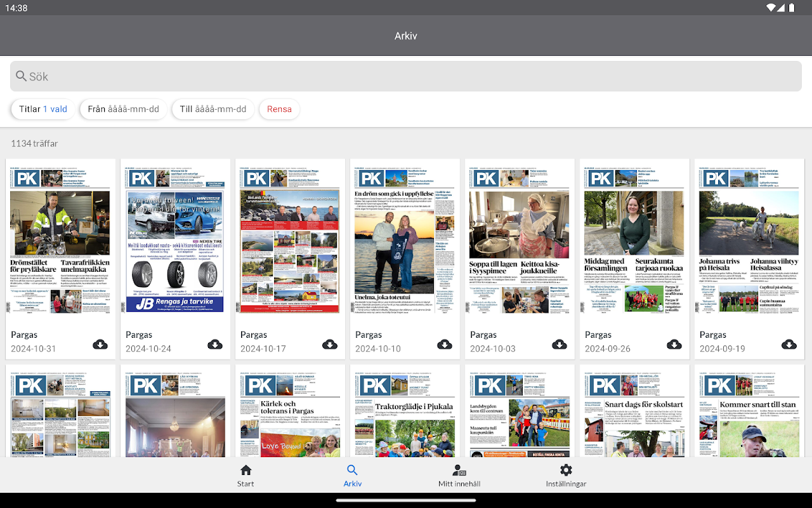Download the Pargas 2024-10-10 issue
This screenshot has height=508, width=812.
click(445, 344)
